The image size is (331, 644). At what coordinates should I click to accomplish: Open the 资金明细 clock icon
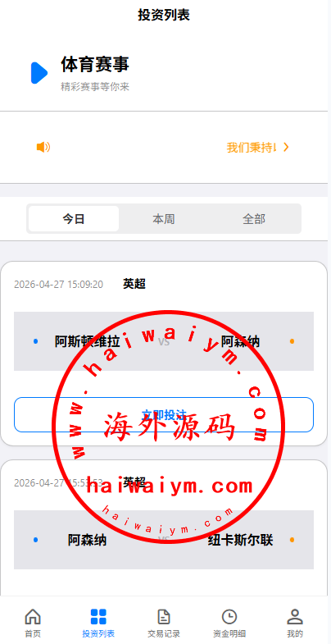coord(229,616)
